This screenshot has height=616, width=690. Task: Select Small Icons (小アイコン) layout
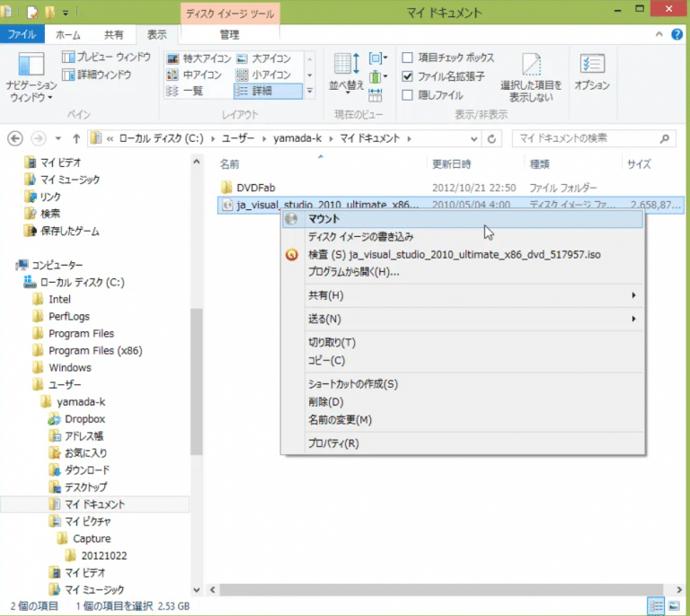coord(263,75)
